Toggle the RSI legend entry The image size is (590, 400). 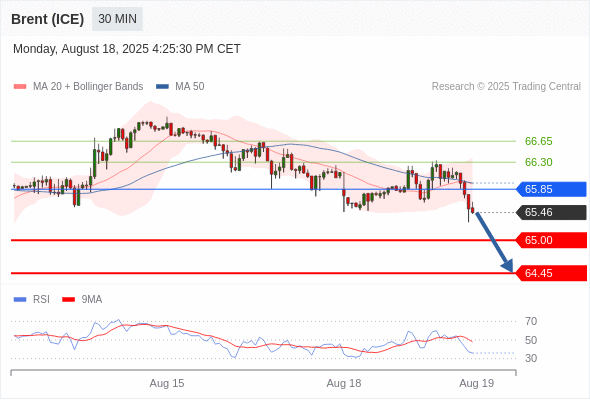coord(32,300)
